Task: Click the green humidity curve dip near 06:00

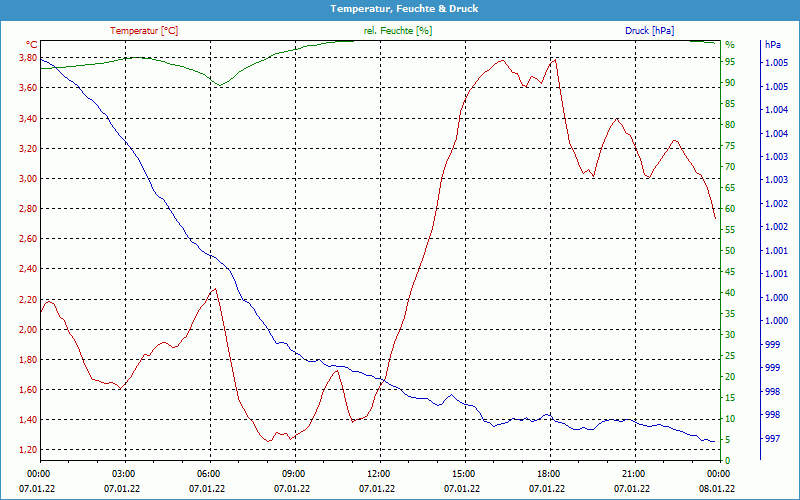Action: coord(219,85)
